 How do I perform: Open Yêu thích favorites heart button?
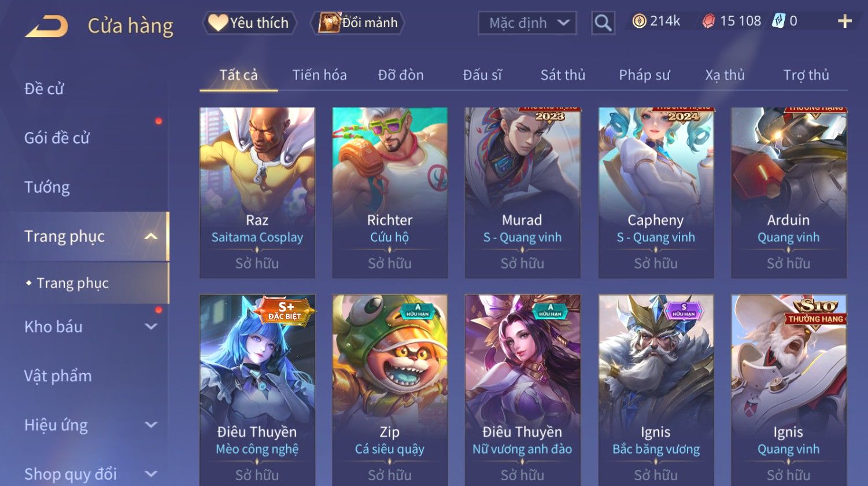(249, 23)
